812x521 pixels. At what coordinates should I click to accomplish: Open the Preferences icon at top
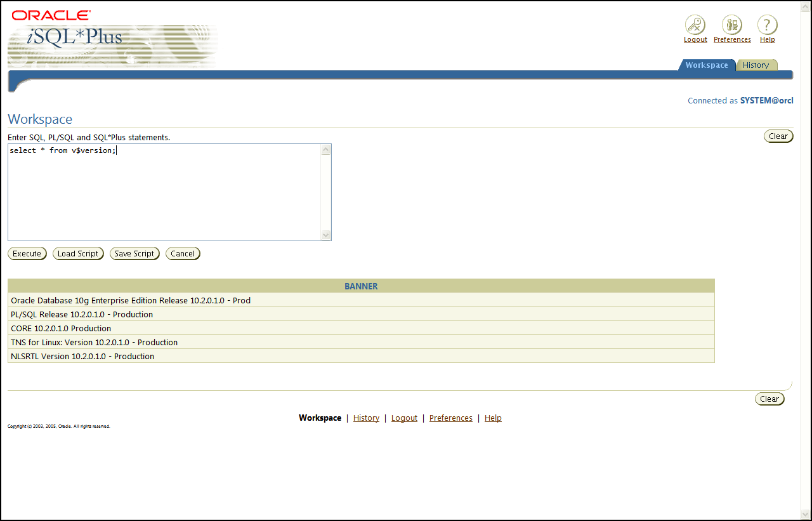coord(732,25)
